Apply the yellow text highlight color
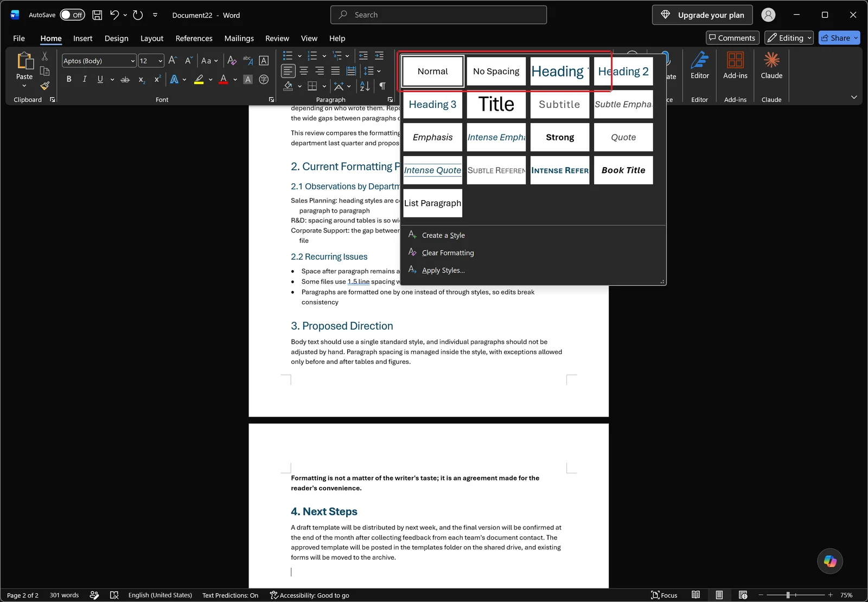This screenshot has width=868, height=602. point(199,79)
